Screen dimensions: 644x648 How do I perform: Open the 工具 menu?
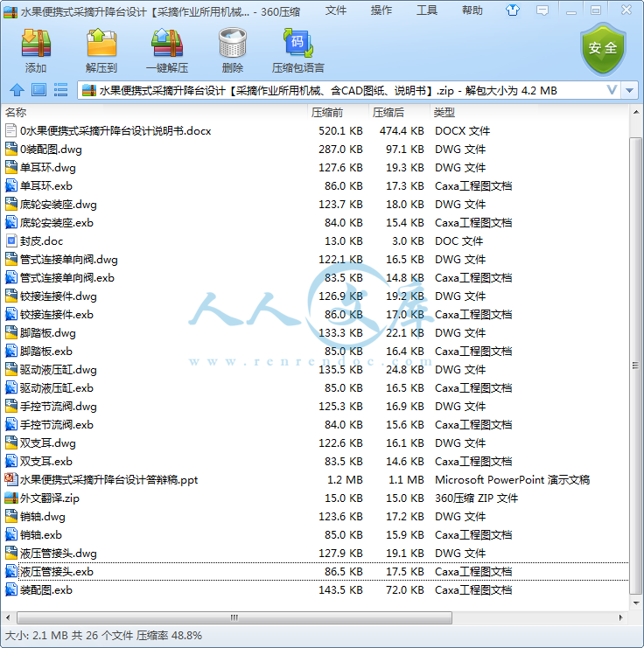(x=426, y=10)
